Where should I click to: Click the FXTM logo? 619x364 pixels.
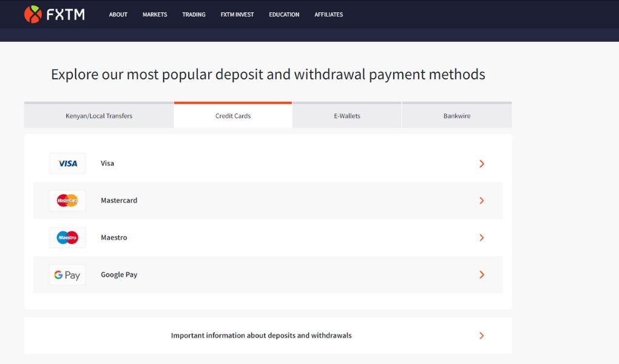pyautogui.click(x=55, y=15)
